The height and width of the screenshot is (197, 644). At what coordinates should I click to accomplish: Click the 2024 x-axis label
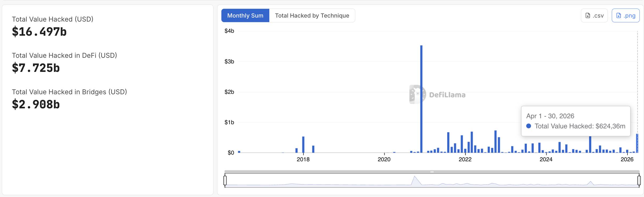pos(546,159)
